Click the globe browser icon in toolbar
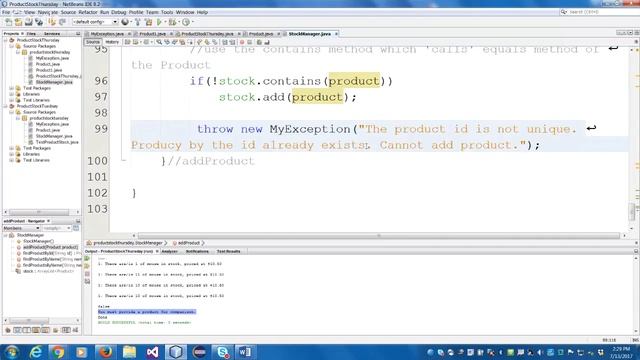Screen dimensions: 640x360 point(125,22)
